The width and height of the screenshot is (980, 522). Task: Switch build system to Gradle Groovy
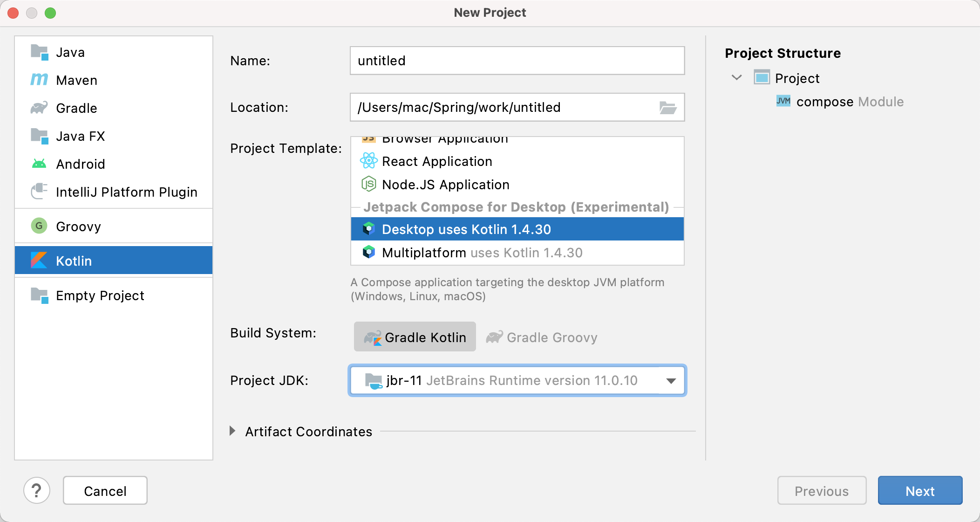pyautogui.click(x=542, y=337)
